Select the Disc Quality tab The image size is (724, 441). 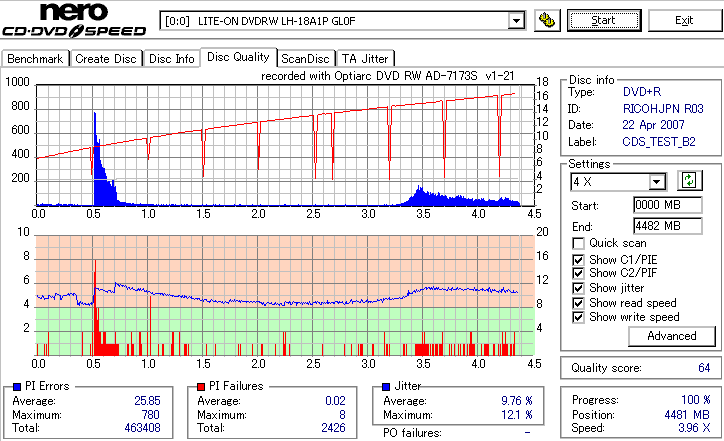coord(238,57)
